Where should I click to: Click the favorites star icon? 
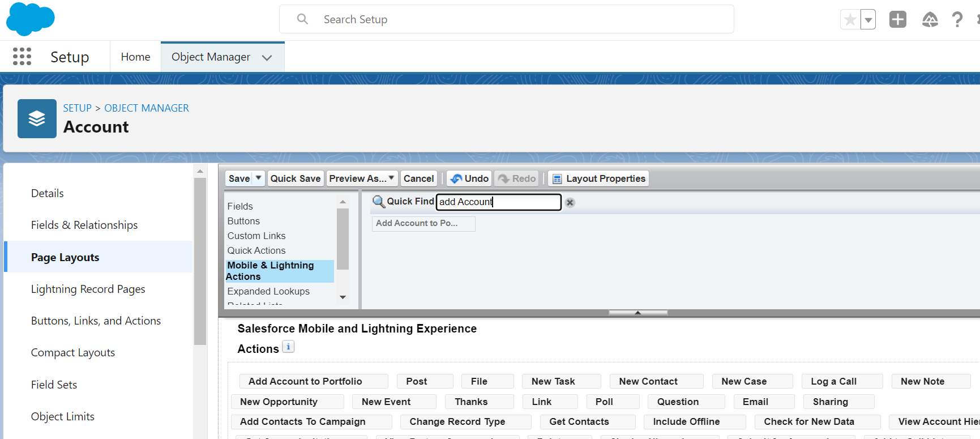[x=850, y=20]
